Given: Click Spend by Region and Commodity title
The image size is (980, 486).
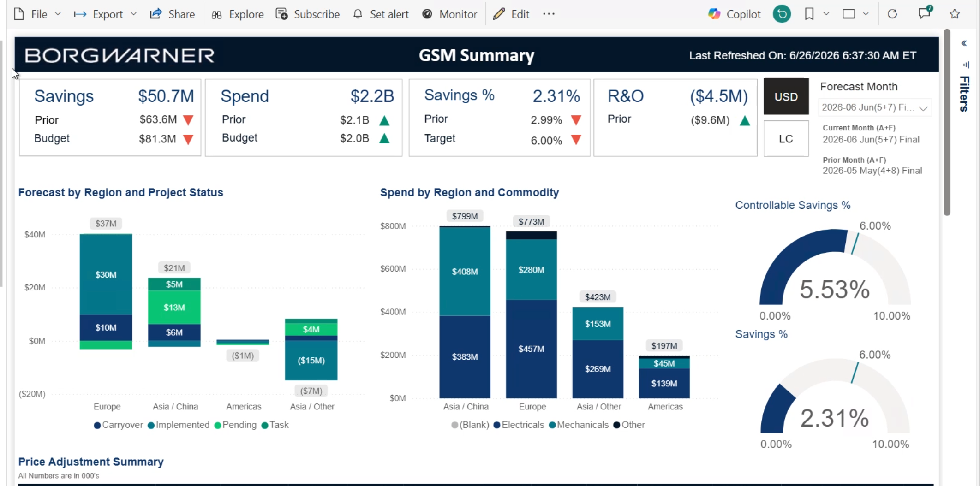Looking at the screenshot, I should click(x=469, y=192).
